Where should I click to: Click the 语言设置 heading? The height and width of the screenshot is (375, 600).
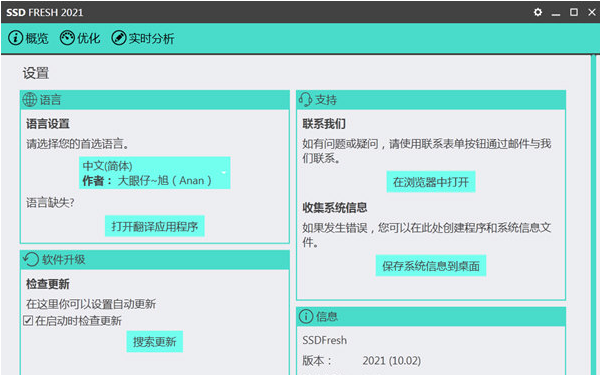click(48, 124)
